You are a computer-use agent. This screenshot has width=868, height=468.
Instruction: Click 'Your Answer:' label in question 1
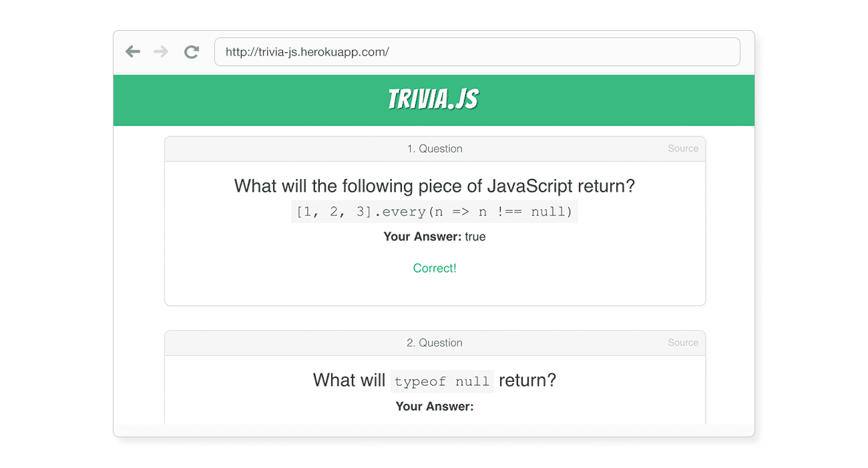point(423,236)
